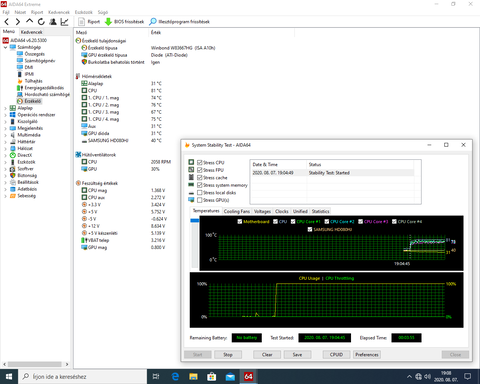Click the line-chart icon in the toolbar

64,22
